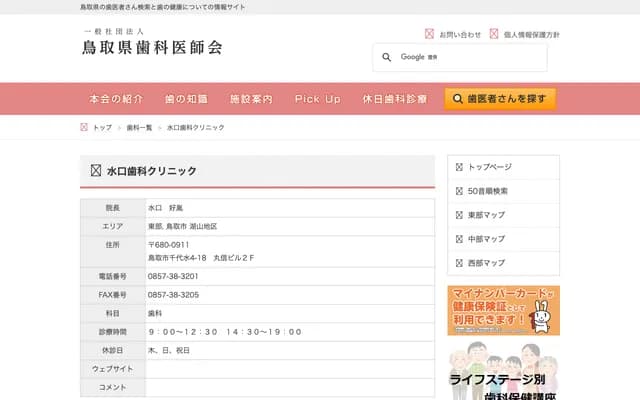Click the icon beside お問い合わせ
640x400 pixels.
coord(429,34)
